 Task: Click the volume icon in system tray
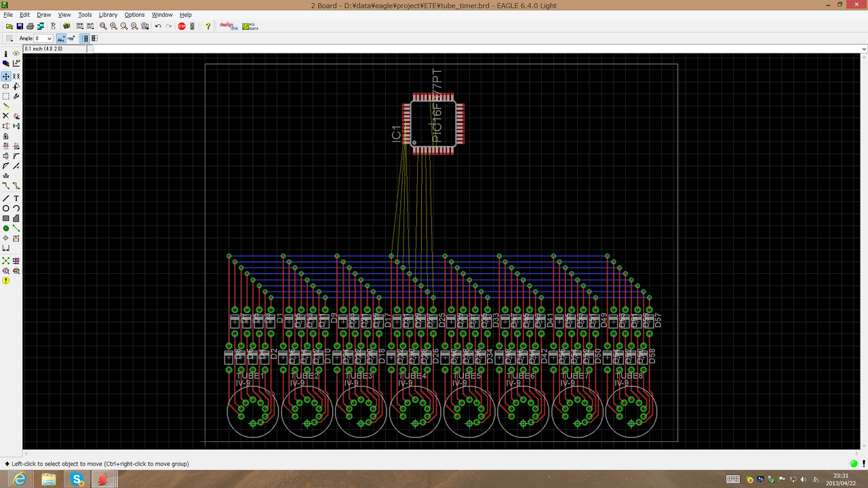pyautogui.click(x=802, y=479)
